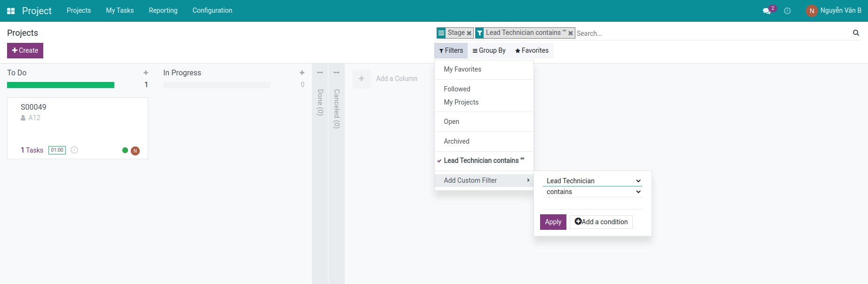
Task: Open the Reporting menu
Action: 163,10
